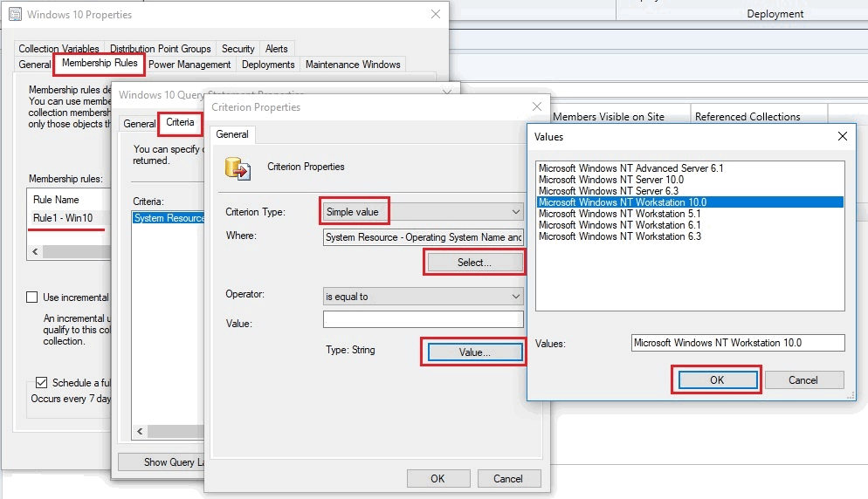
Task: Confirm Values dialog with OK
Action: click(x=717, y=380)
